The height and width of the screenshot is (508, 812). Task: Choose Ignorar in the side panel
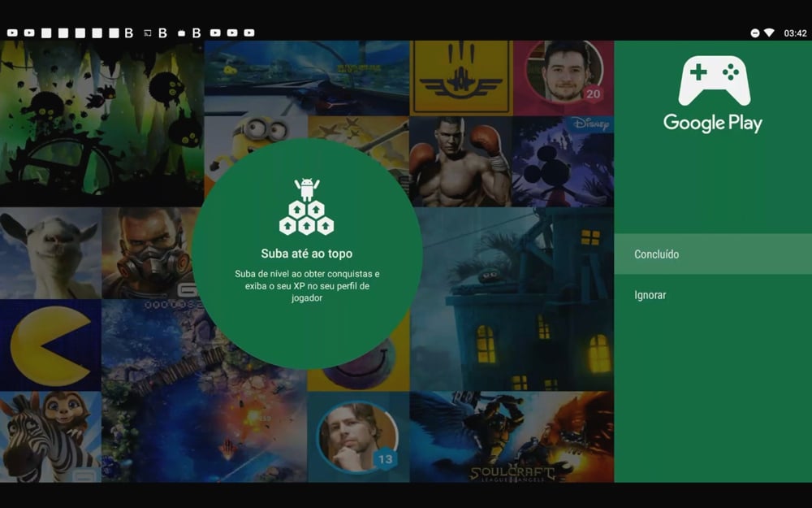tap(713, 295)
